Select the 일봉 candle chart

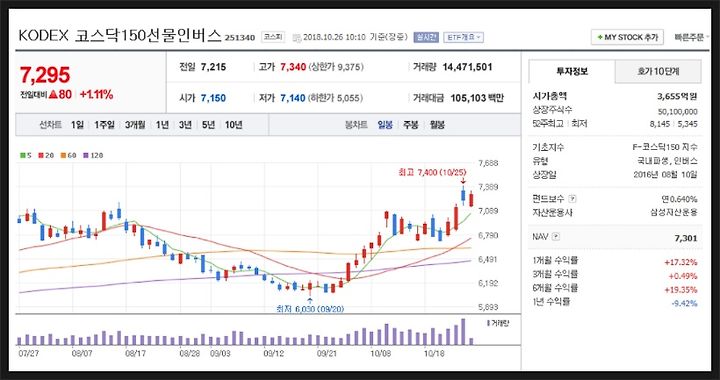coord(385,125)
